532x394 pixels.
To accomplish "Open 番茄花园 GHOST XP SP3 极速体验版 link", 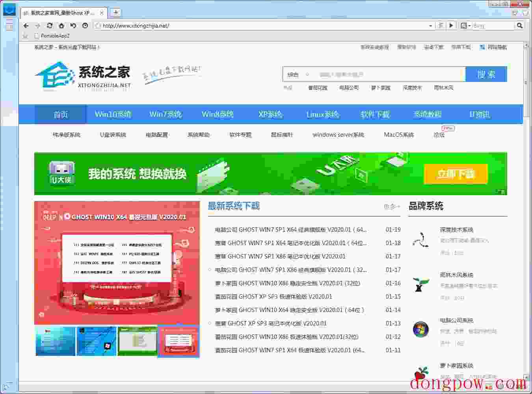I will point(273,296).
